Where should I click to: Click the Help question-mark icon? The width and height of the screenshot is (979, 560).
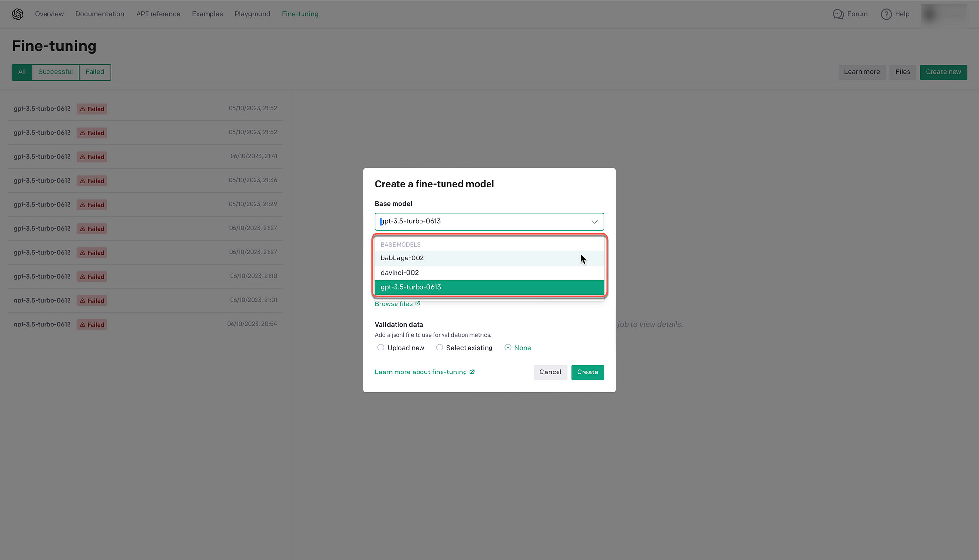tap(886, 14)
